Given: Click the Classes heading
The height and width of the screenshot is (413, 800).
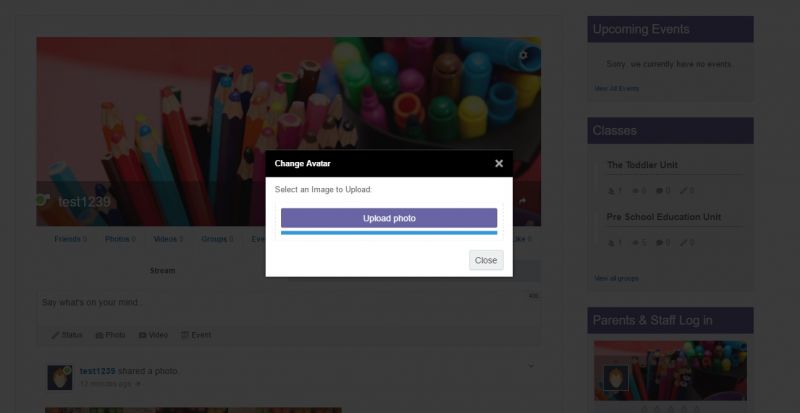Looking at the screenshot, I should (x=614, y=131).
